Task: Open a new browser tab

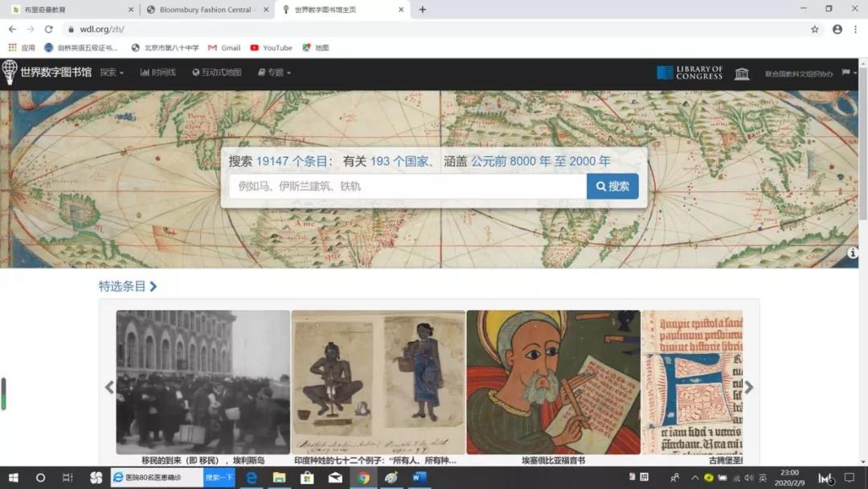Action: (x=423, y=10)
